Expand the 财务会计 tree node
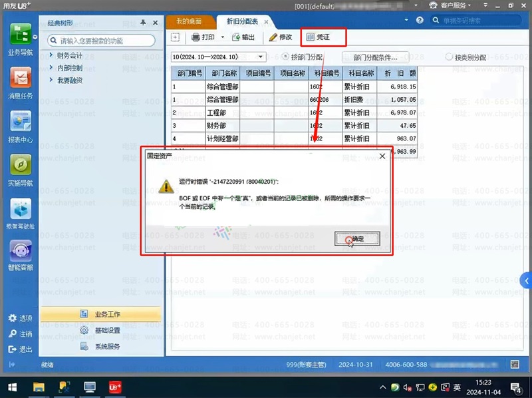The height and width of the screenshot is (398, 532). 51,55
